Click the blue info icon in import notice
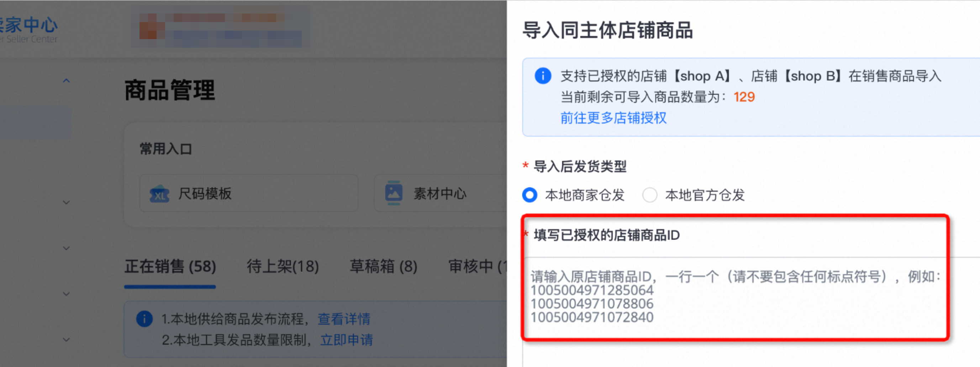This screenshot has height=367, width=980. (543, 76)
